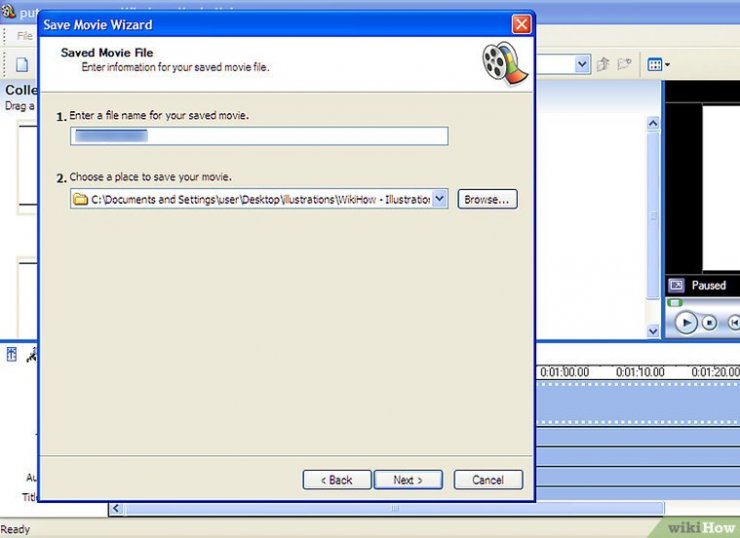Cancel the Save Movie Wizard
This screenshot has width=740, height=538.
(x=488, y=480)
